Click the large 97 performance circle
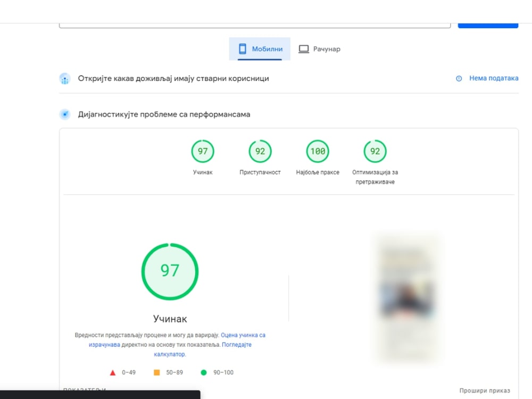Image resolution: width=532 pixels, height=399 pixels. (x=170, y=271)
